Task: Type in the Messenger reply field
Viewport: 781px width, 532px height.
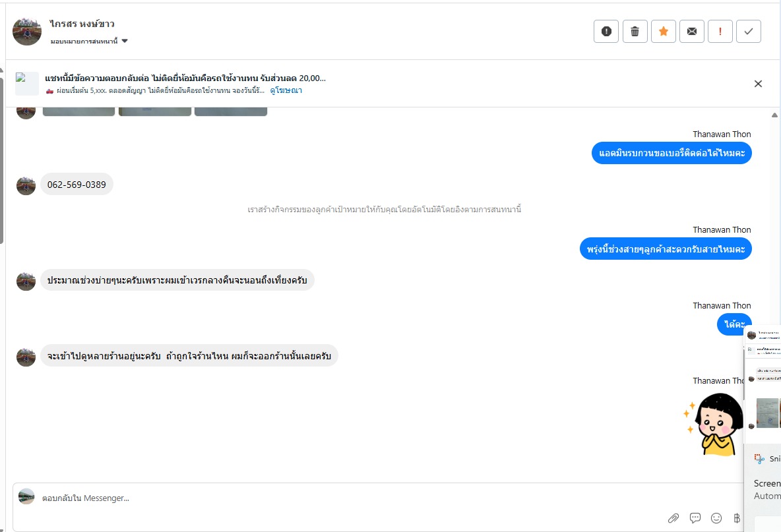Action: click(x=330, y=498)
